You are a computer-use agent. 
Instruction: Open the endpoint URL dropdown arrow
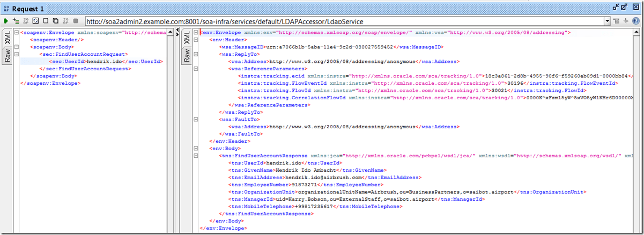607,21
